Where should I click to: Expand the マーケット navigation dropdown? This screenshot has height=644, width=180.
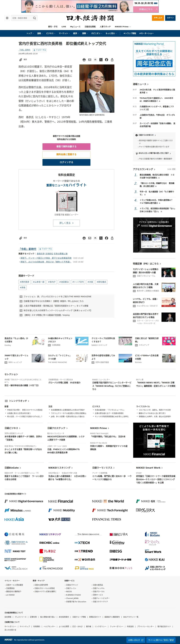click(x=64, y=33)
